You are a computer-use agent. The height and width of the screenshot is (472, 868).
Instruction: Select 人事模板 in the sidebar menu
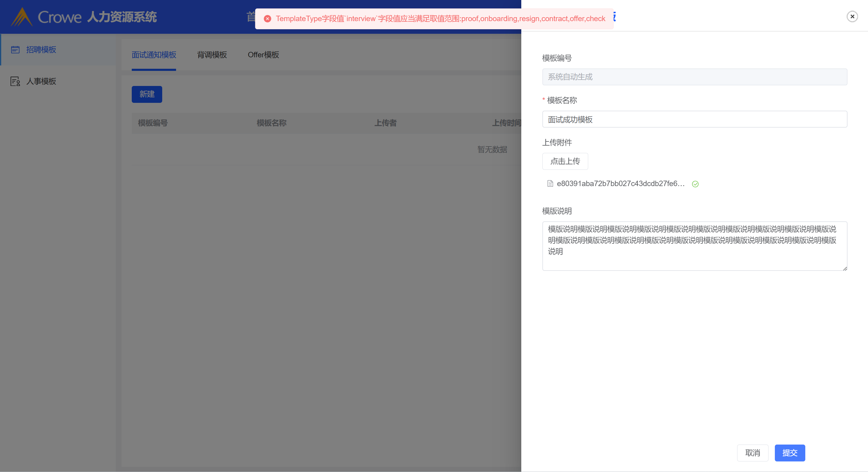point(41,81)
